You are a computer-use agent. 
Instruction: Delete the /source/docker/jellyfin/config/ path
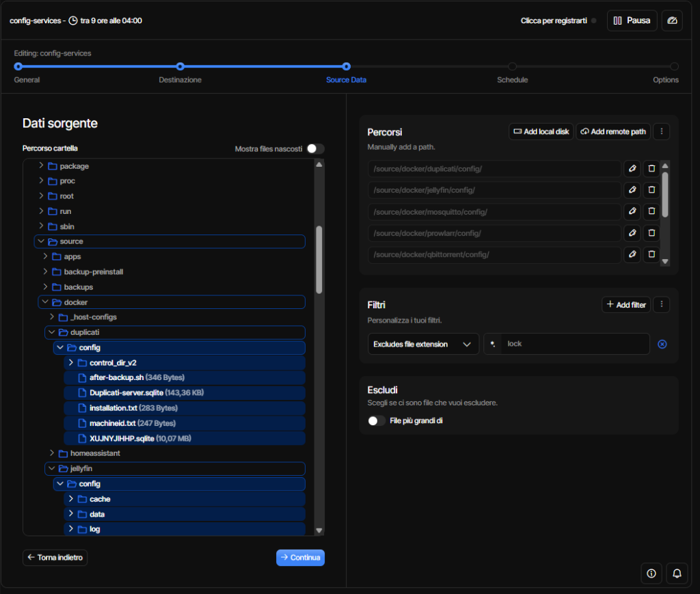[x=651, y=190]
